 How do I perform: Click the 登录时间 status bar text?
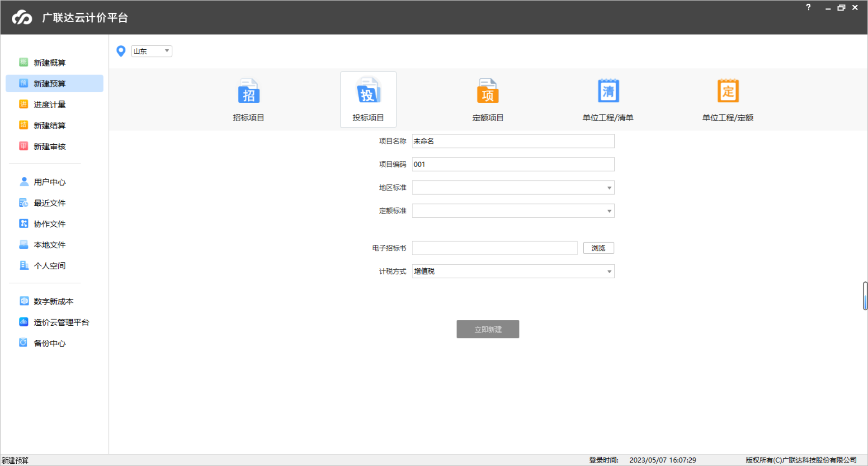(604, 460)
